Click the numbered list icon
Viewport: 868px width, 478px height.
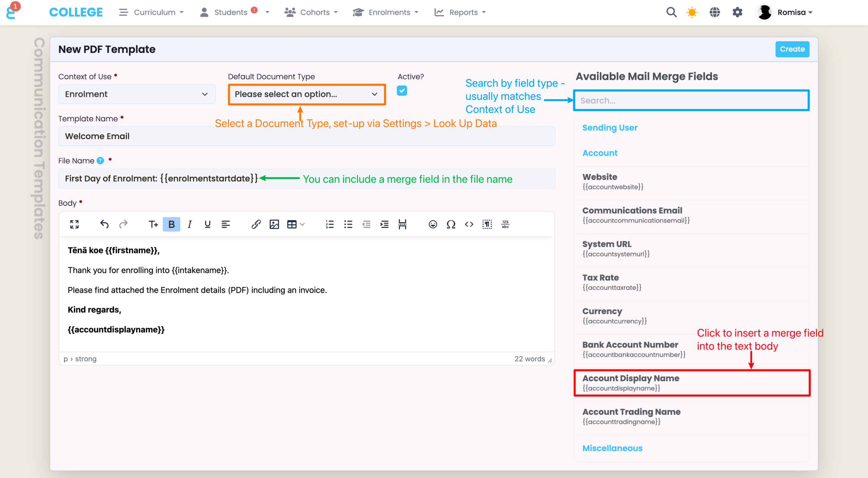(x=330, y=224)
